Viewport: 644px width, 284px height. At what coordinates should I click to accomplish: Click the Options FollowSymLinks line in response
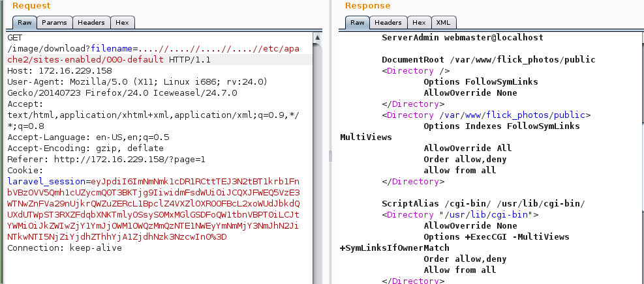[x=481, y=82]
